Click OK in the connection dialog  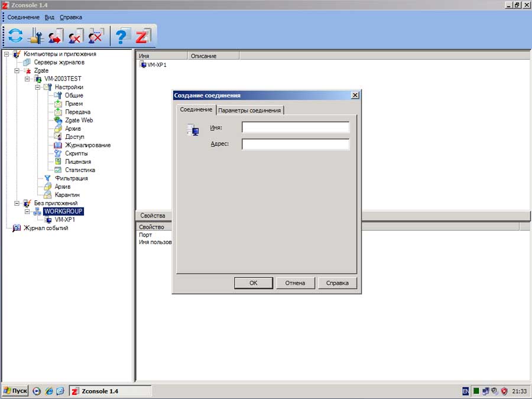click(x=254, y=283)
